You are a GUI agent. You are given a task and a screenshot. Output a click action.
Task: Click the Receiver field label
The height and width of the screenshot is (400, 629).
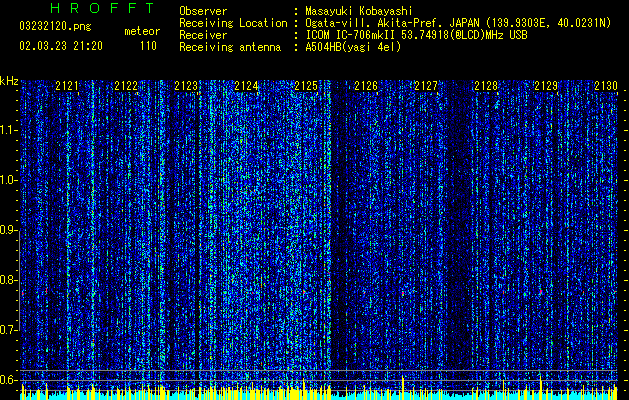(x=203, y=35)
